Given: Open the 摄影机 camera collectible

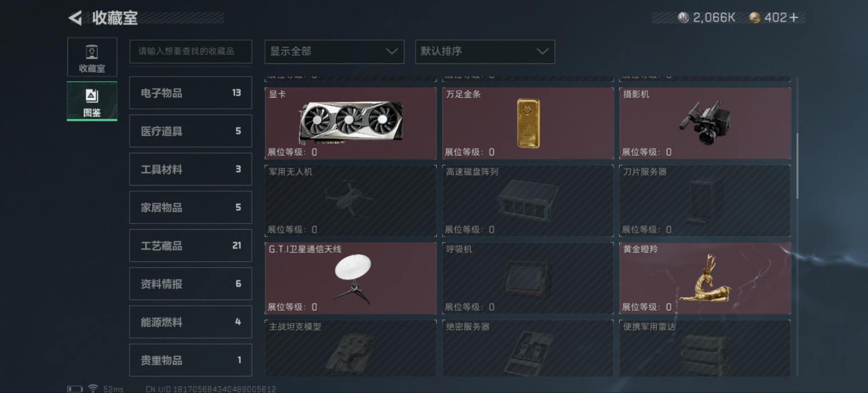Looking at the screenshot, I should (705, 123).
